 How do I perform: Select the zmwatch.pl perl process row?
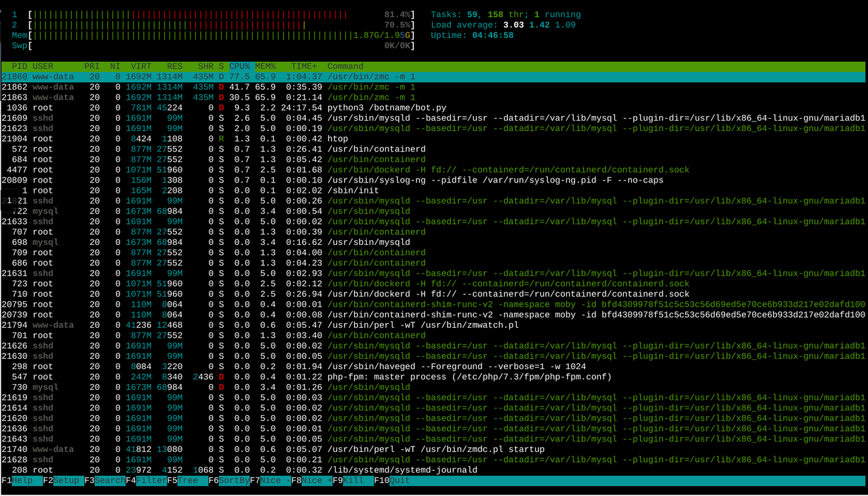434,325
